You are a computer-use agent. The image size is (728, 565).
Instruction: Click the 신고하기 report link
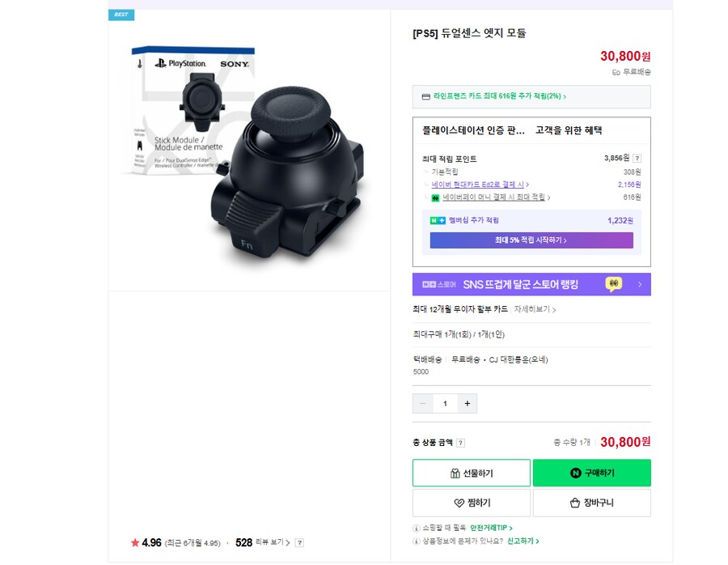tap(522, 541)
